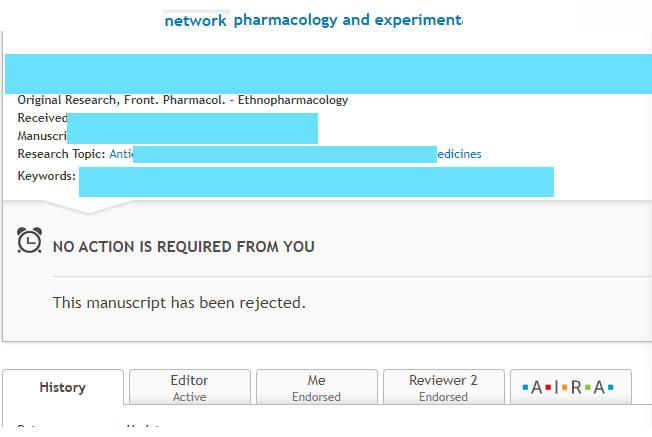Screen dimensions: 652x437
Task: Click the "Received" label
Action: (42, 118)
